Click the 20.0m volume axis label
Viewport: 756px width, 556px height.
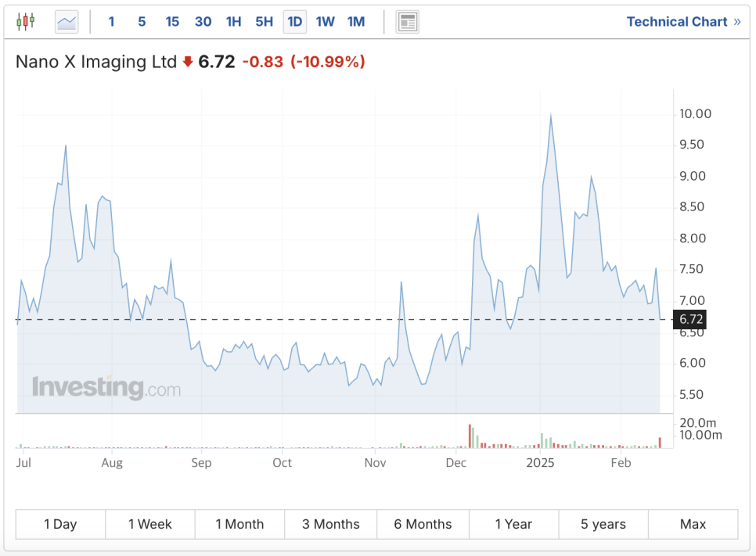[697, 423]
